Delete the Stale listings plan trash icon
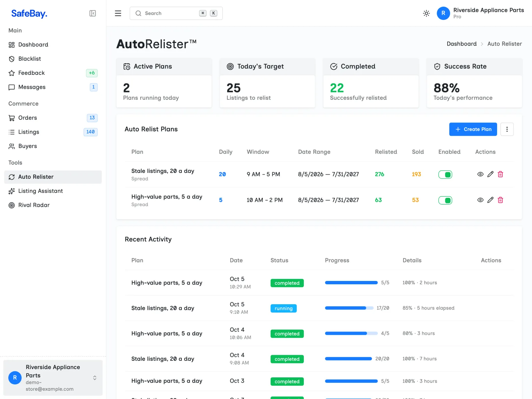The image size is (532, 399). [500, 174]
